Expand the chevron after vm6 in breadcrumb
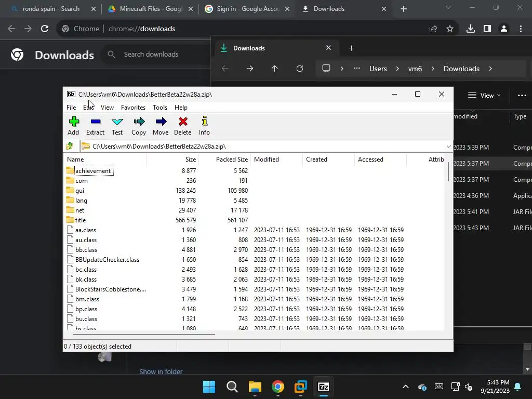 433,69
